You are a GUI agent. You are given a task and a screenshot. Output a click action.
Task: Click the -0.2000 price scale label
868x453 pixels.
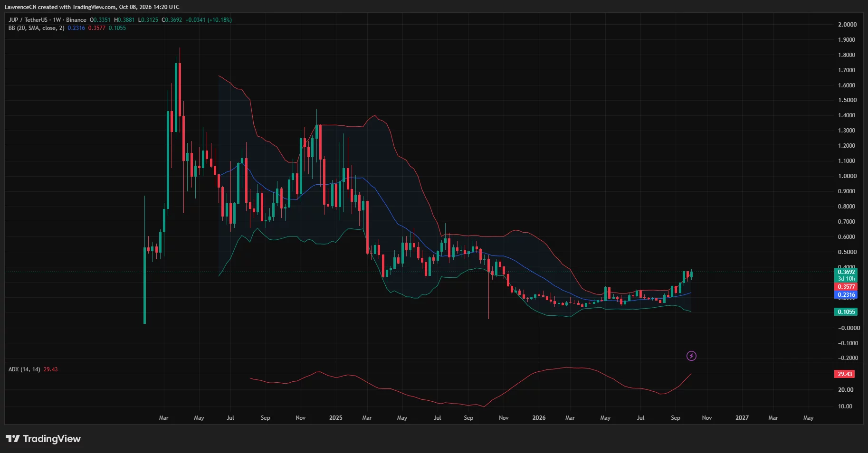(848, 358)
